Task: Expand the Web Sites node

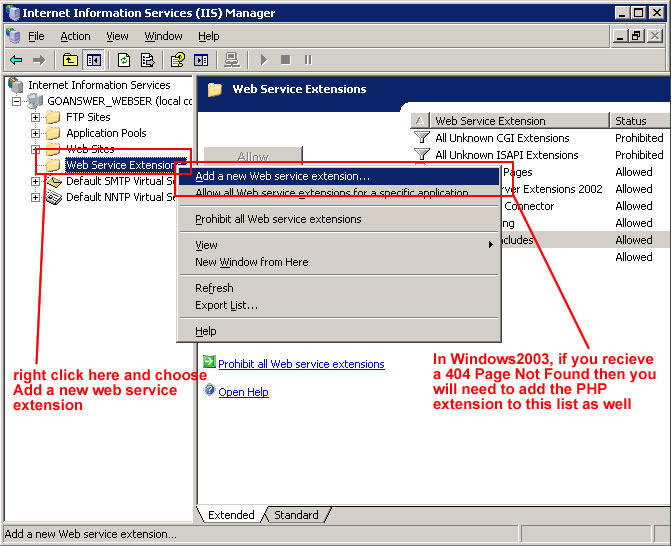Action: pos(36,149)
